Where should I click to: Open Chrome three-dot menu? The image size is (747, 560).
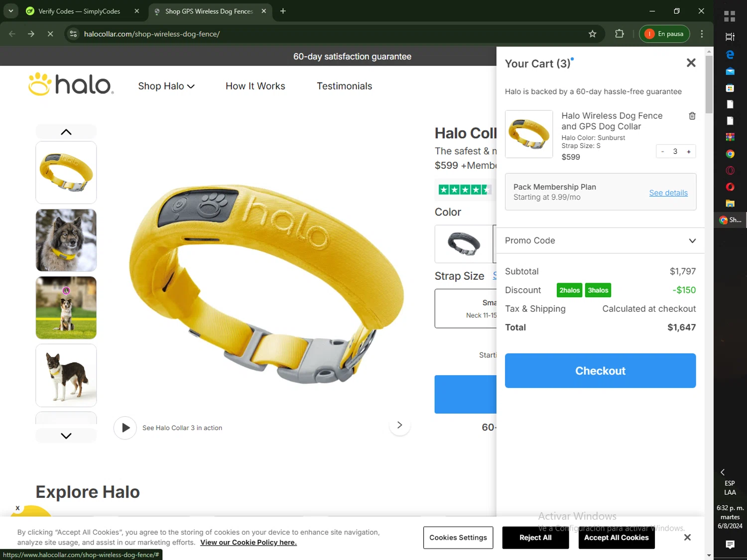coord(702,34)
